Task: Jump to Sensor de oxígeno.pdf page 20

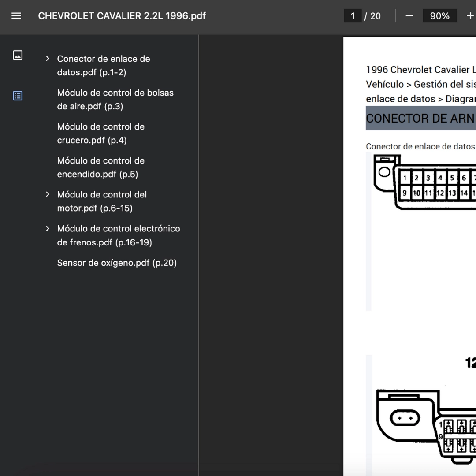Action: click(117, 263)
